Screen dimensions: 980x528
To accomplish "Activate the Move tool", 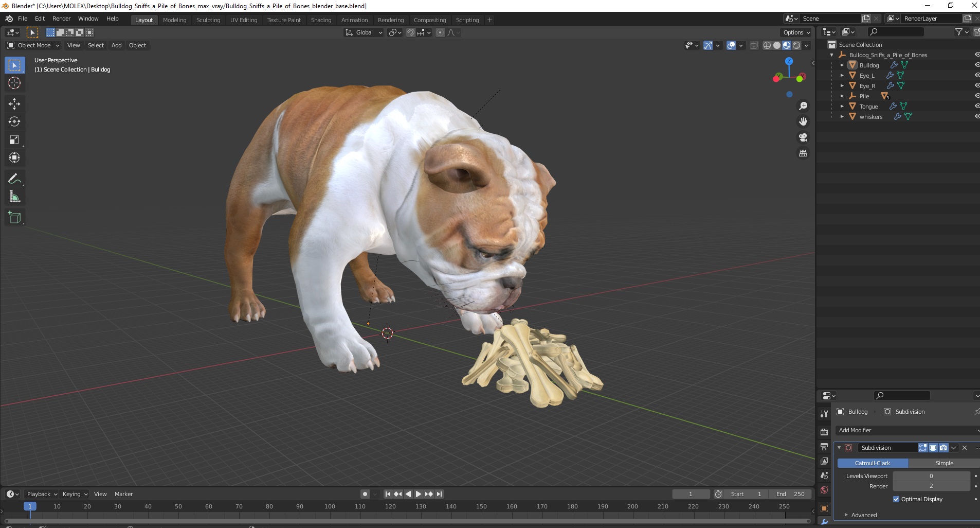I will tap(14, 104).
